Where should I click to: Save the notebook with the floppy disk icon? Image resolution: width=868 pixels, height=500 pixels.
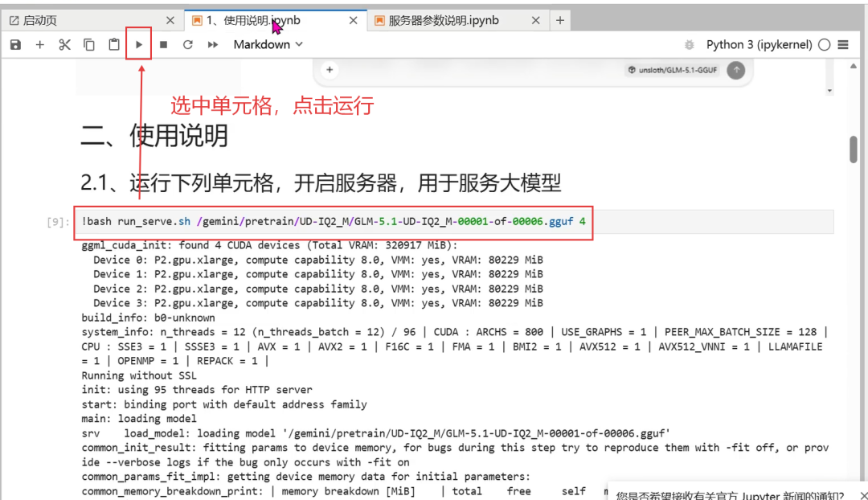tap(15, 45)
